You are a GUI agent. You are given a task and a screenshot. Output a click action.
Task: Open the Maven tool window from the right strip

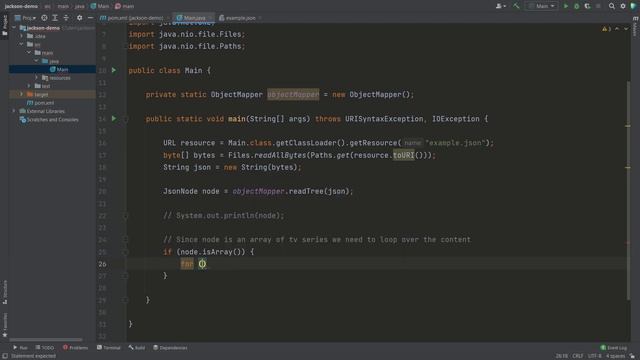635,26
